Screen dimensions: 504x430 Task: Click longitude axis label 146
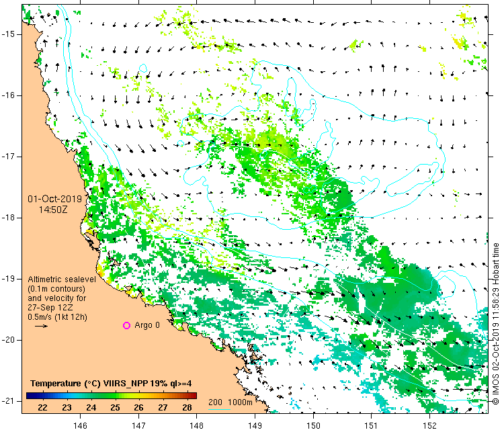tap(80, 425)
